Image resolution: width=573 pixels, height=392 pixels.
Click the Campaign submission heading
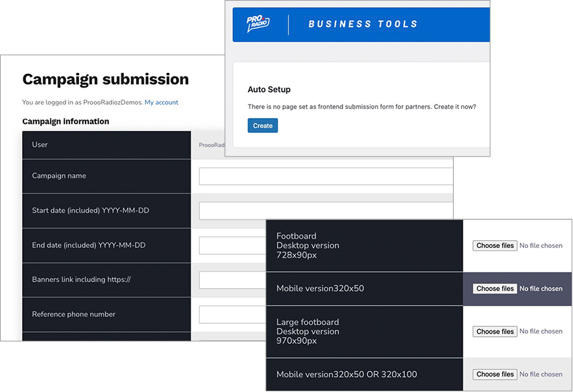[105, 79]
